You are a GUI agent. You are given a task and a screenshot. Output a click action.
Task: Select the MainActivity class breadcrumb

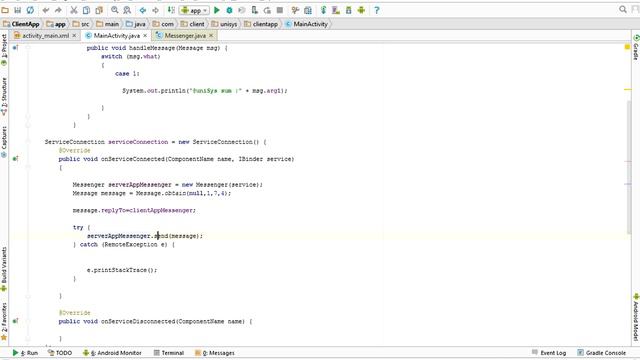pyautogui.click(x=307, y=24)
